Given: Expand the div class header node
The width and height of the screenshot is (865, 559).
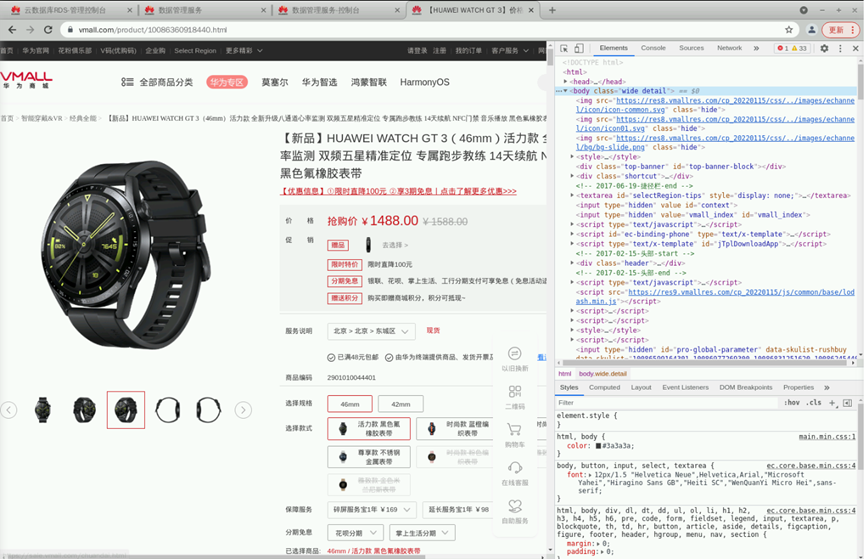Looking at the screenshot, I should [x=572, y=263].
